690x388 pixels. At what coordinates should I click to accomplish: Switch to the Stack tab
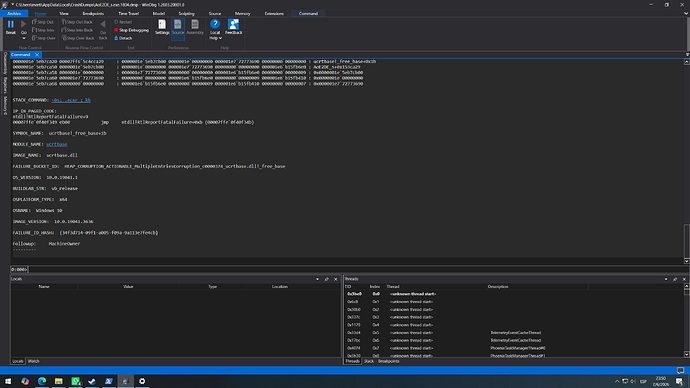(x=369, y=361)
